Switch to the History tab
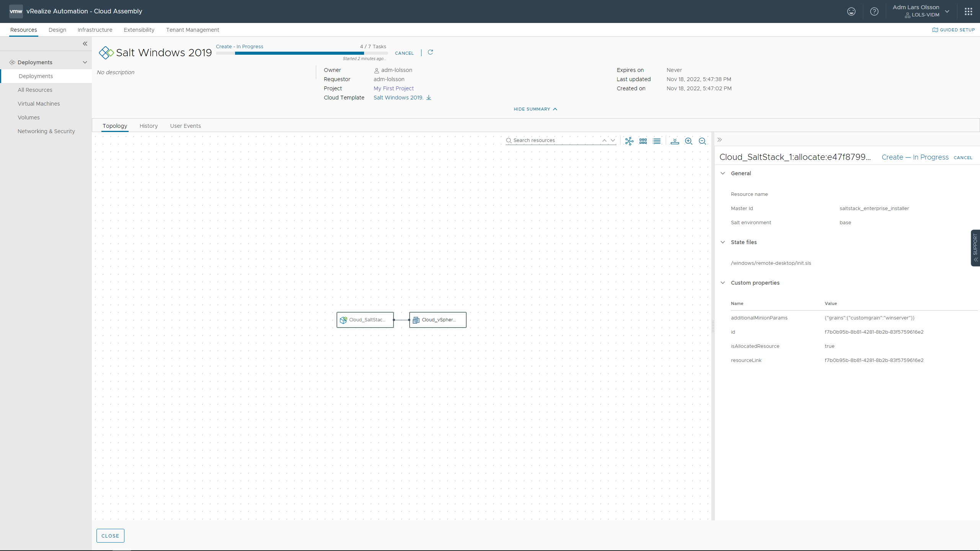Image resolution: width=980 pixels, height=551 pixels. (x=149, y=126)
